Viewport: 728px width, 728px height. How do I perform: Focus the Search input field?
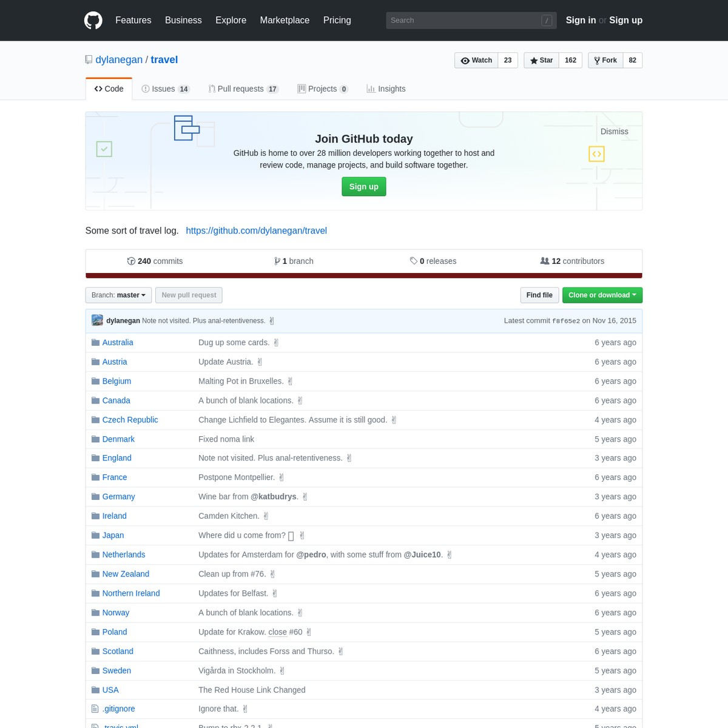pyautogui.click(x=471, y=20)
